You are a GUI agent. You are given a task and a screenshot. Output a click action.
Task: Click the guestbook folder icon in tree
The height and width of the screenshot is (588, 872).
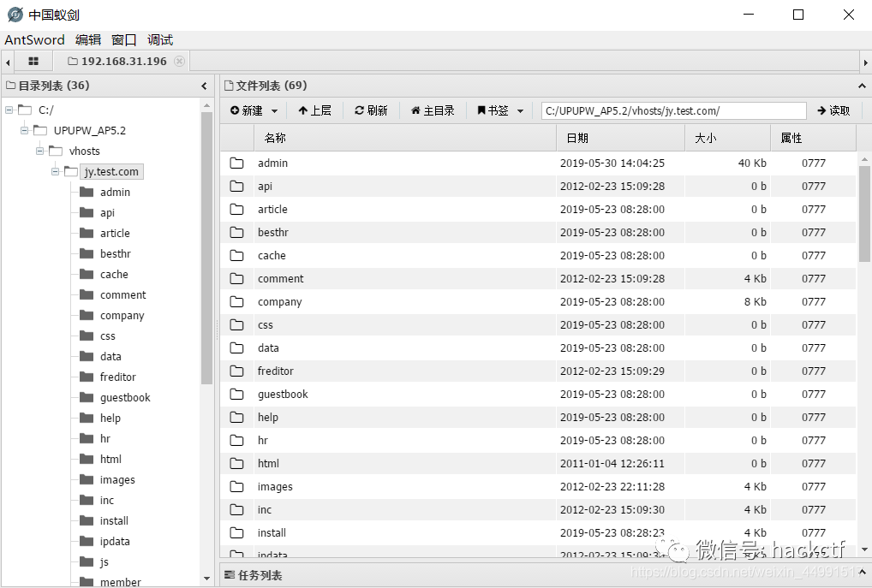click(87, 398)
